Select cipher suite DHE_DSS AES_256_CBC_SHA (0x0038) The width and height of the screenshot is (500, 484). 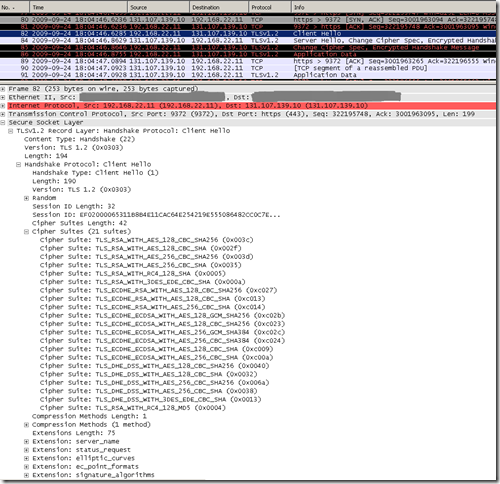pos(149,391)
